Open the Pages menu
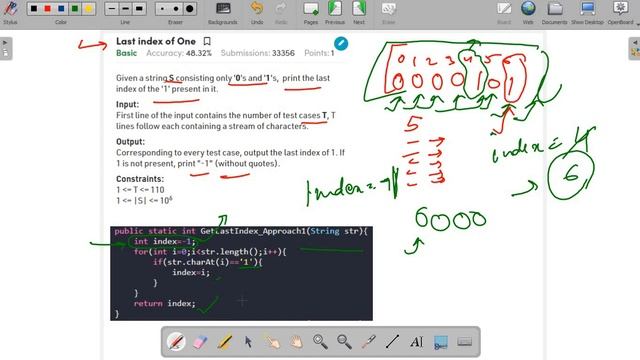The width and height of the screenshot is (640, 360). pyautogui.click(x=311, y=12)
